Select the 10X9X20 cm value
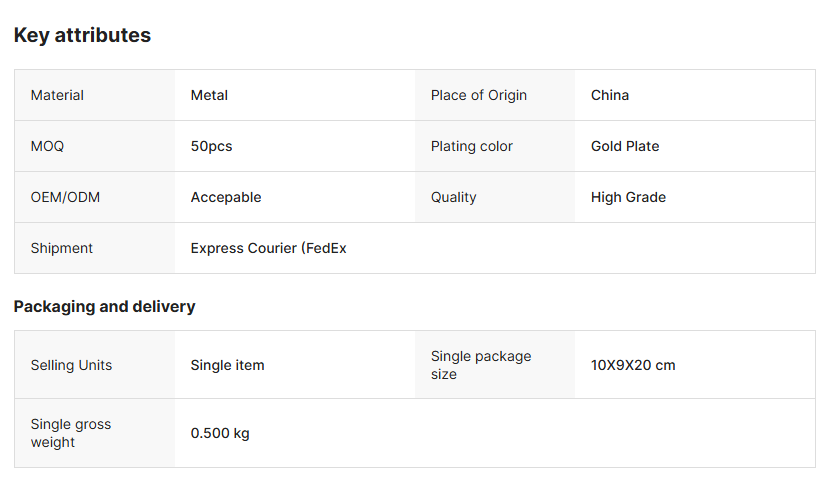The width and height of the screenshot is (832, 481). coord(633,365)
